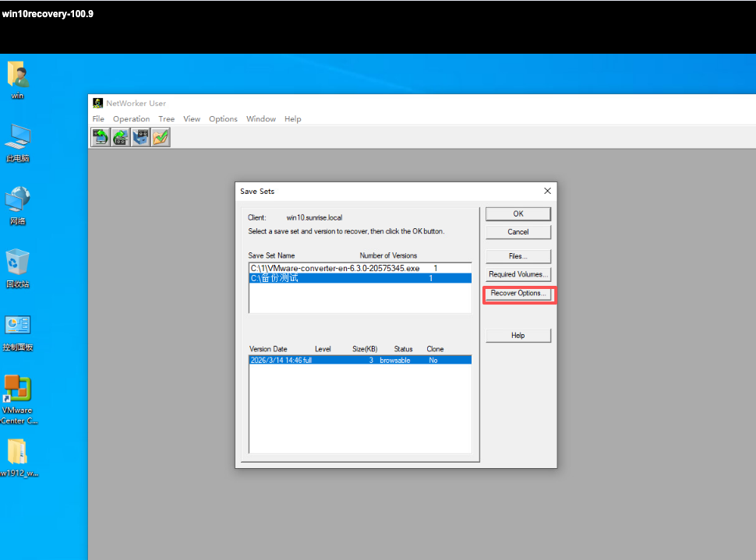Click the Save Set Name column label
Viewport: 756px width, 560px height.
271,255
